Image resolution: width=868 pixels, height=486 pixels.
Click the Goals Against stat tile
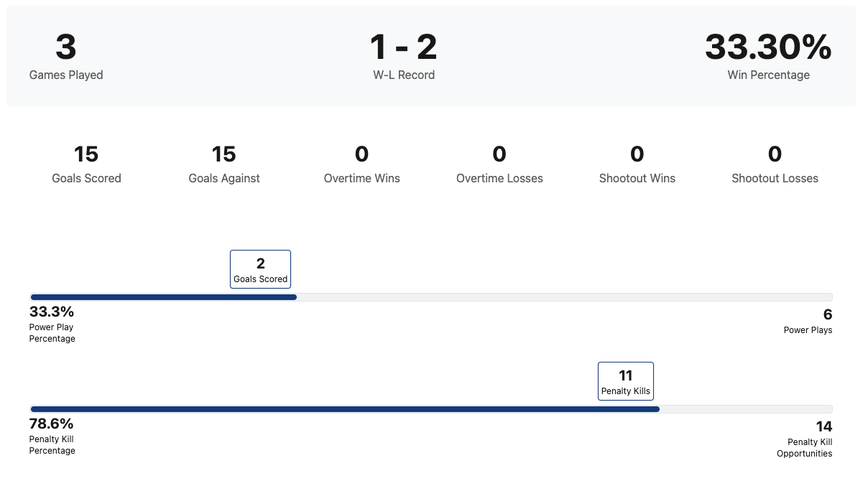(224, 164)
